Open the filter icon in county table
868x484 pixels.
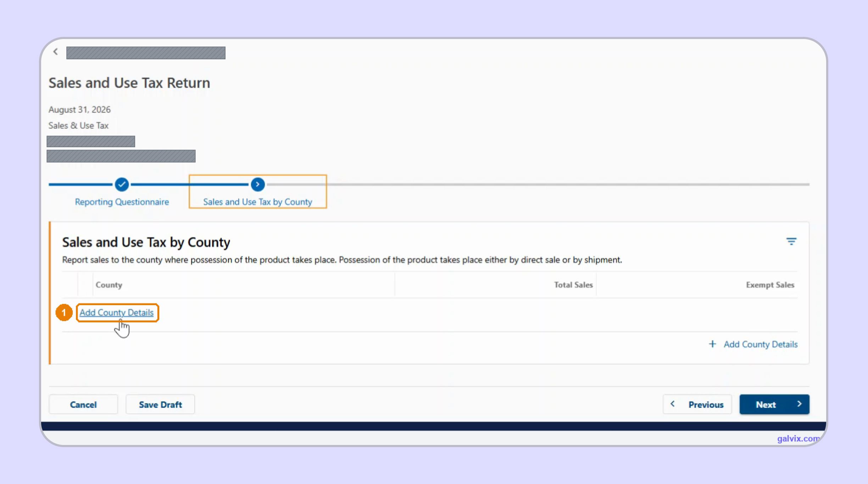[791, 241]
